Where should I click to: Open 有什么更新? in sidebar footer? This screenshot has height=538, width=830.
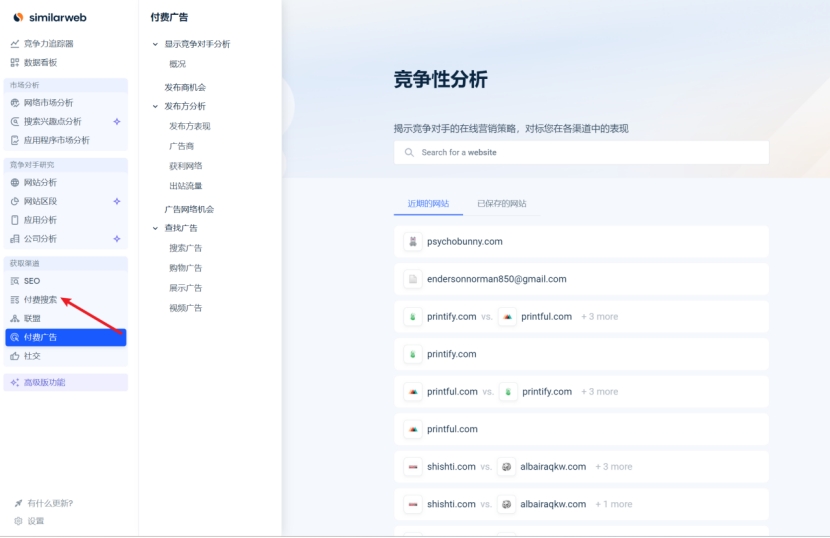click(49, 503)
